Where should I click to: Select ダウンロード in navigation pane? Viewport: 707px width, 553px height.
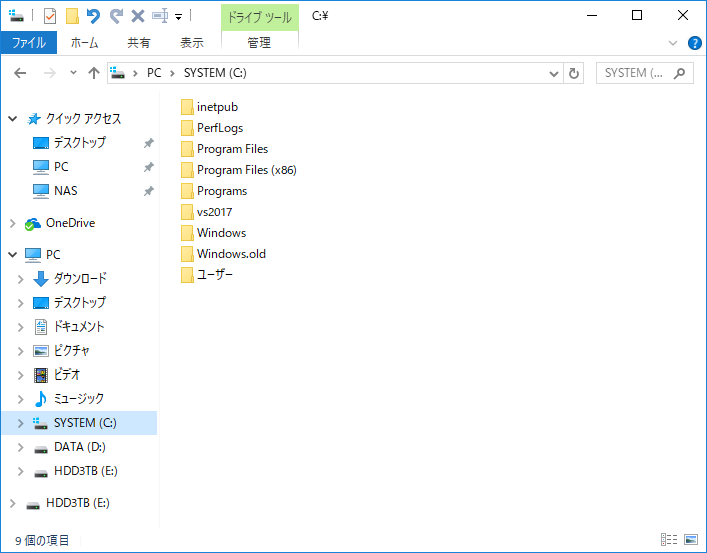[x=80, y=279]
